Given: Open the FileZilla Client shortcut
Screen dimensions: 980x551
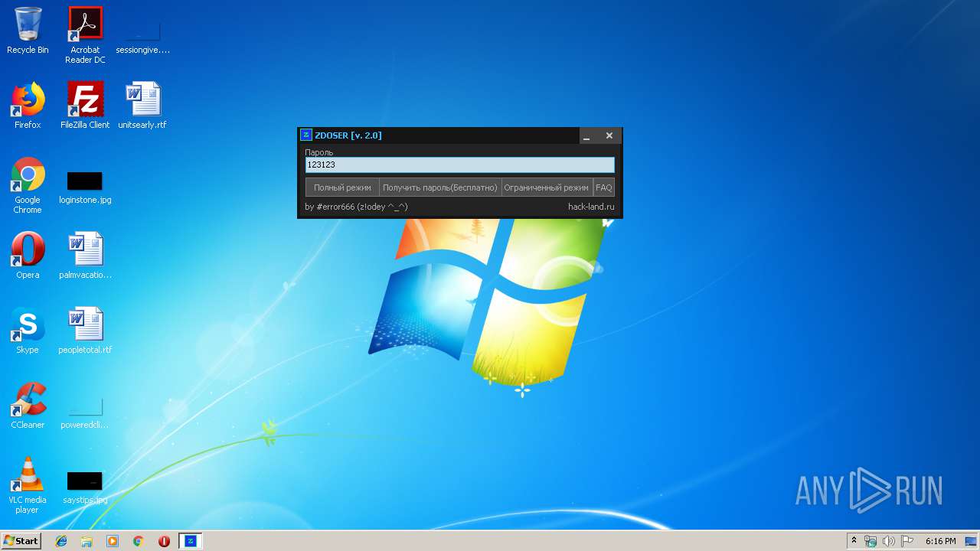Looking at the screenshot, I should coord(85,106).
